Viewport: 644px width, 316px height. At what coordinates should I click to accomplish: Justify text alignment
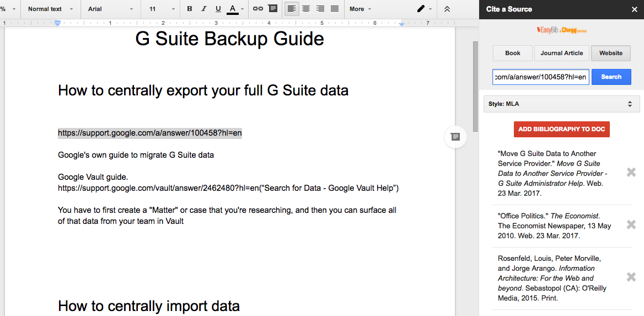coord(335,9)
